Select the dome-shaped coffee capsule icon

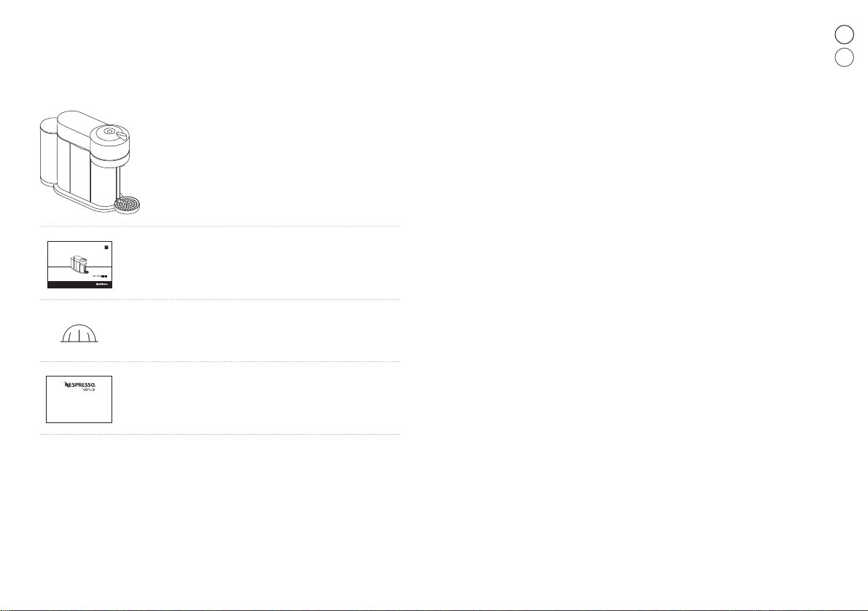point(80,333)
